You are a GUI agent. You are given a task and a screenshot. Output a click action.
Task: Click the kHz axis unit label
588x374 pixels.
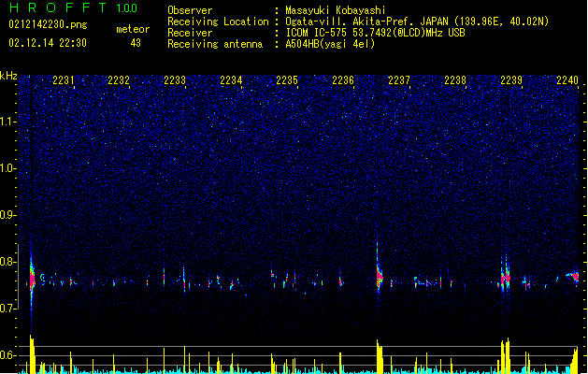click(8, 76)
